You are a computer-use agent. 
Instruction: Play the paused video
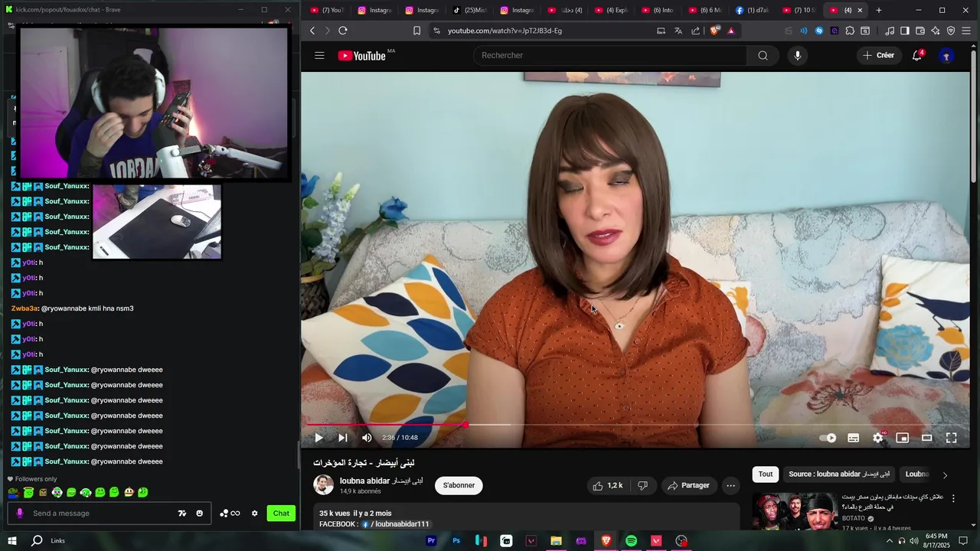[x=318, y=438]
